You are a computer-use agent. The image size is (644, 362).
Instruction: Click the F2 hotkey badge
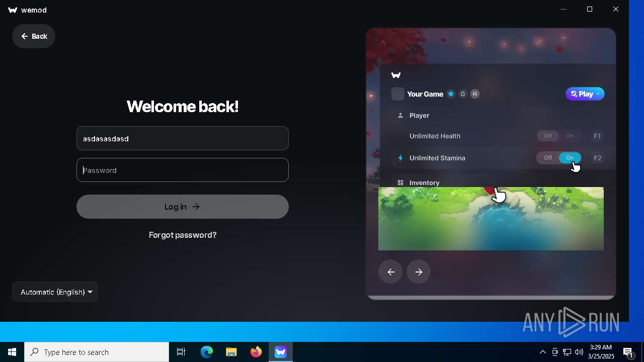597,158
